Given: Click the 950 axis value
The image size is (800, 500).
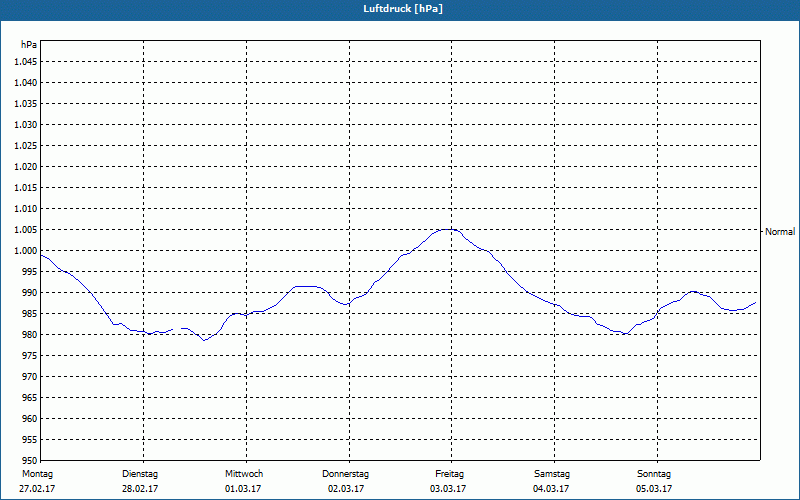Looking at the screenshot, I should pyautogui.click(x=30, y=460).
